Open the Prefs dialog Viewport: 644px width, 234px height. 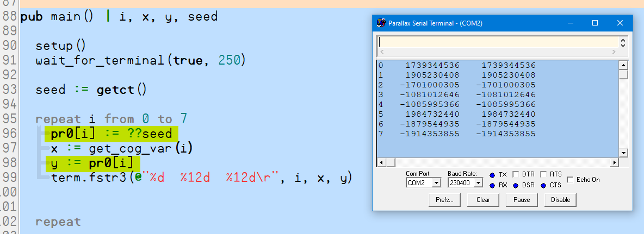445,200
